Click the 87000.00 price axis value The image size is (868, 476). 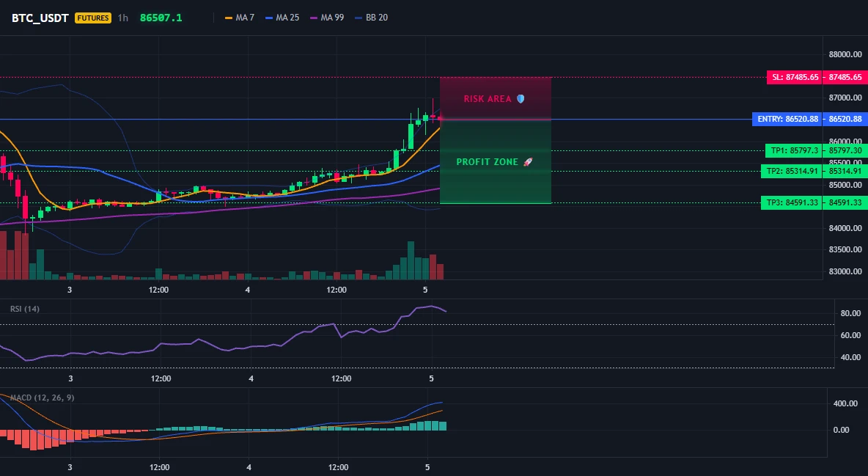845,98
